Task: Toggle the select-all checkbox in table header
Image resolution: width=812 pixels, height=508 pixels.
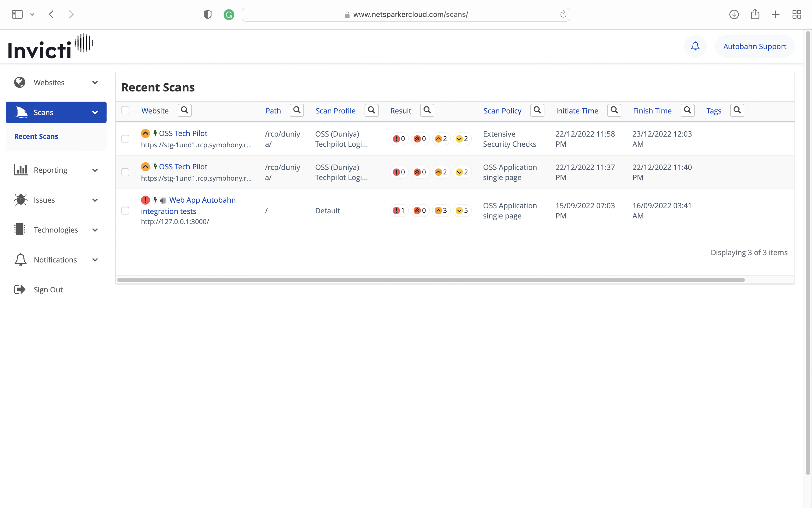Action: coord(125,110)
